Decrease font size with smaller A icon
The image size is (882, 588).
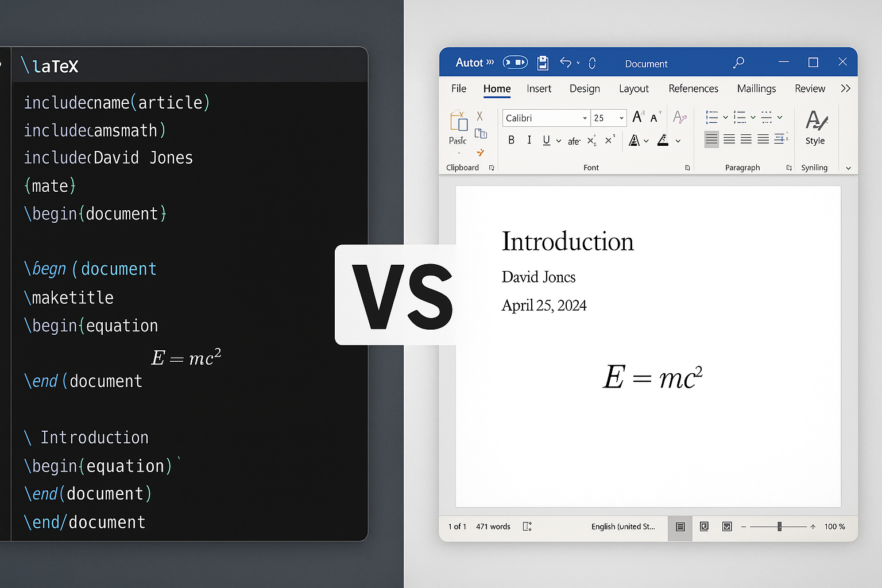655,118
